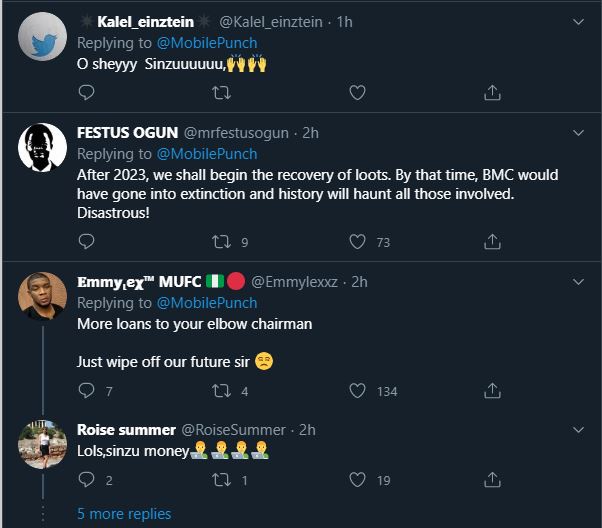This screenshot has width=602, height=528.
Task: Open Roise summer's profile picture
Action: point(43,445)
